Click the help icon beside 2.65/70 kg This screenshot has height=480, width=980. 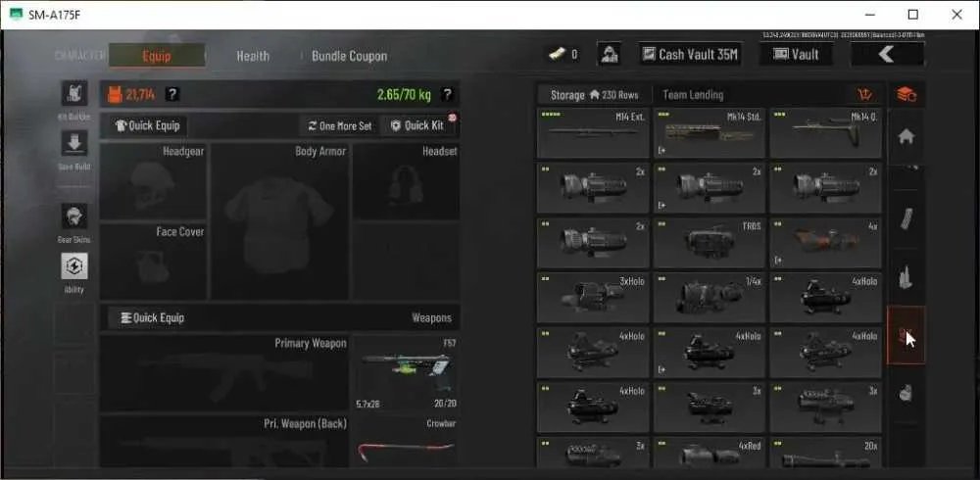click(x=447, y=94)
